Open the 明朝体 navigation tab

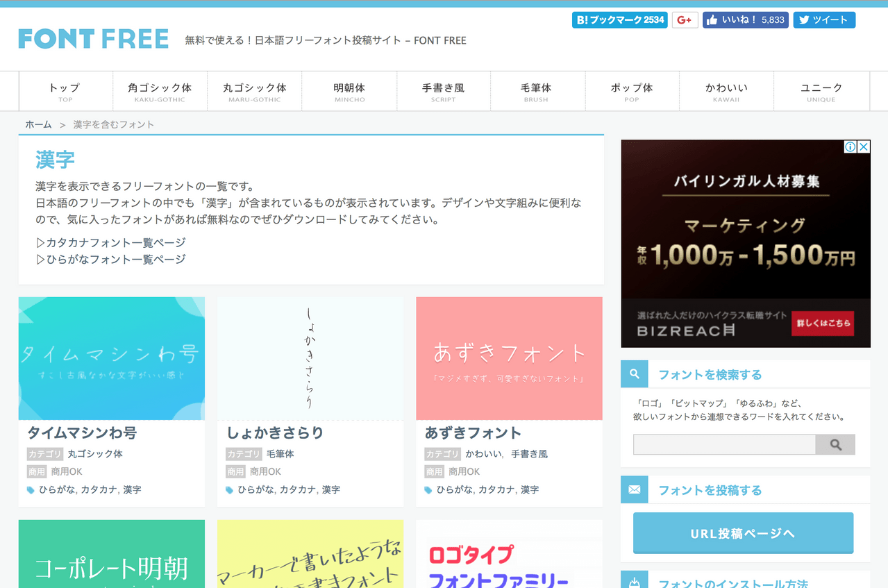pyautogui.click(x=349, y=91)
